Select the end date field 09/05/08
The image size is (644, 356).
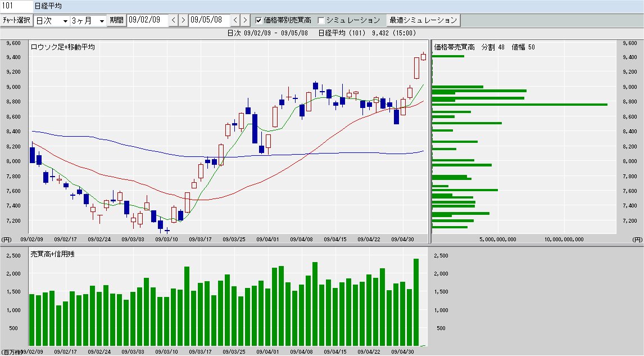tap(210, 20)
